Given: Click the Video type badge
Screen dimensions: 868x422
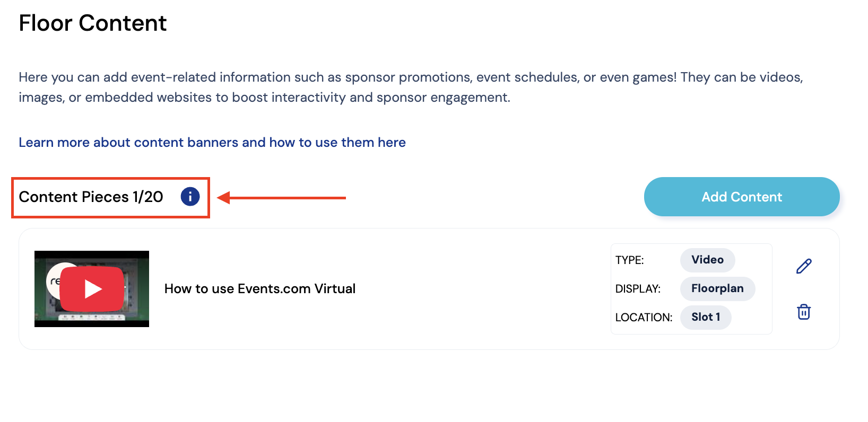Looking at the screenshot, I should pos(707,260).
